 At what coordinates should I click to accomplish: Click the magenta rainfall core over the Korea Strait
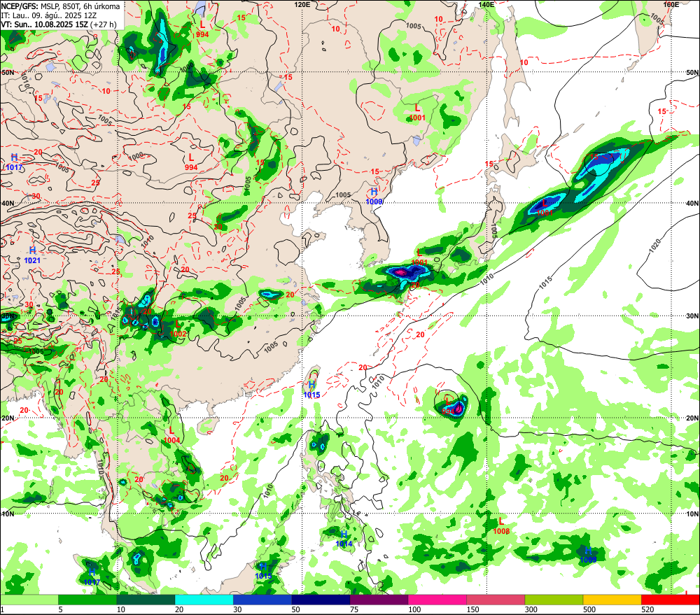pos(400,271)
